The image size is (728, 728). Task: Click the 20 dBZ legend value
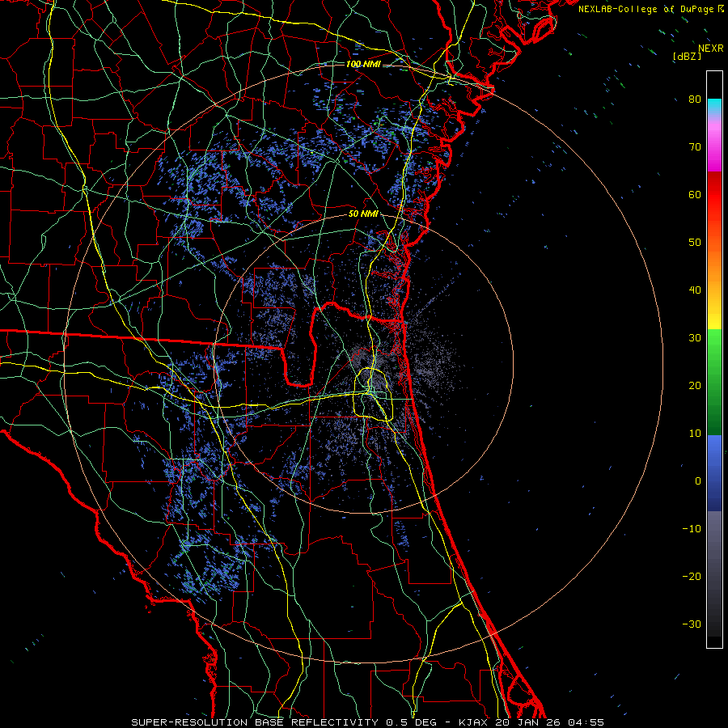click(x=695, y=385)
